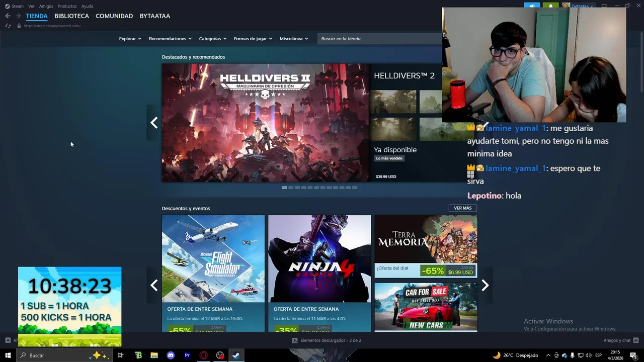644x362 pixels.
Task: Open the green B app on taskbar
Action: [x=138, y=355]
